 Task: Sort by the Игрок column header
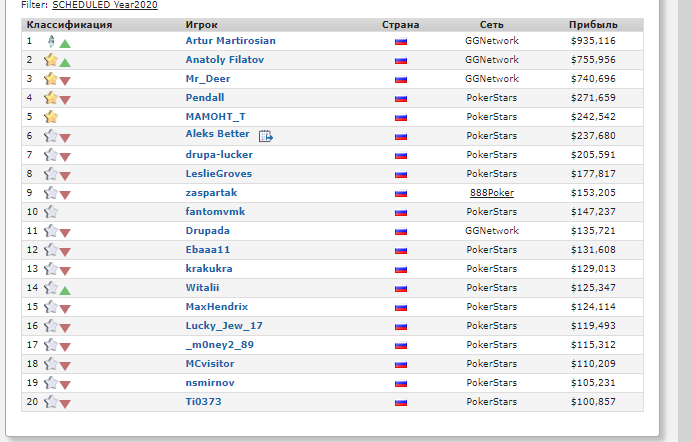[x=201, y=25]
